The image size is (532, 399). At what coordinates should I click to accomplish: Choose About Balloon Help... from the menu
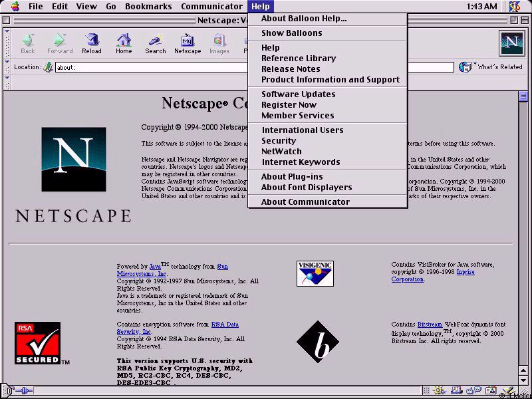point(328,19)
